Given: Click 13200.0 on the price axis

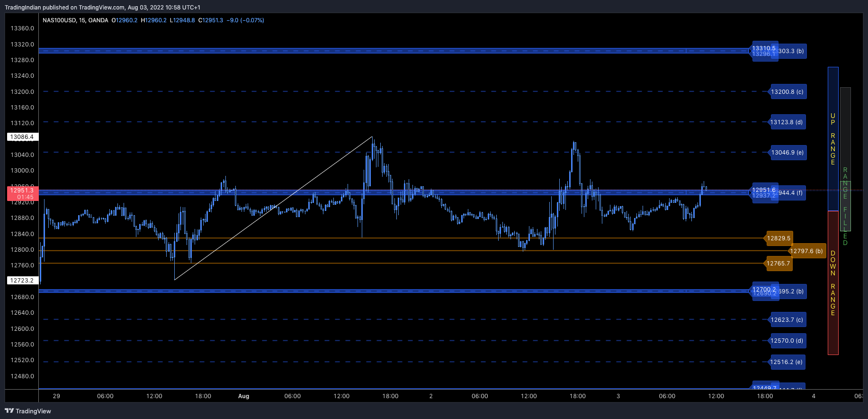Looking at the screenshot, I should [x=22, y=92].
